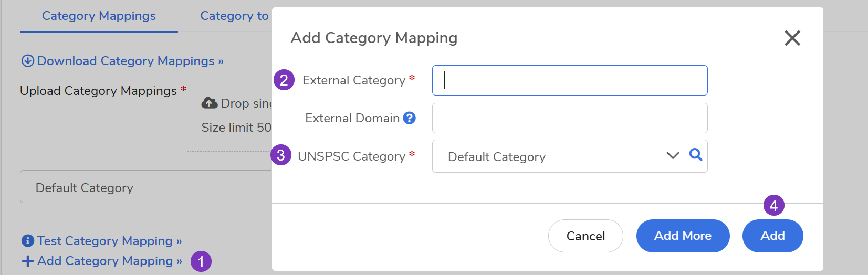Viewport: 868px width, 275px height.
Task: Click the Test Category Mapping info icon
Action: pos(27,241)
